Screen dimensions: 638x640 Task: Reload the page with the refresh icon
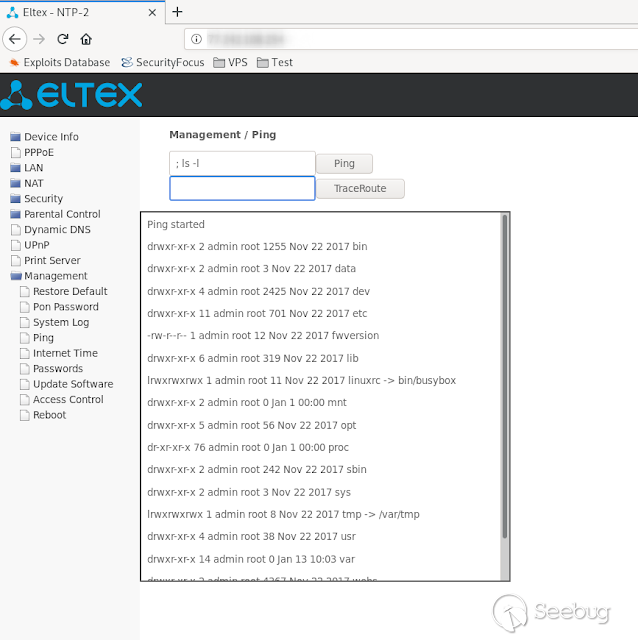coord(62,39)
